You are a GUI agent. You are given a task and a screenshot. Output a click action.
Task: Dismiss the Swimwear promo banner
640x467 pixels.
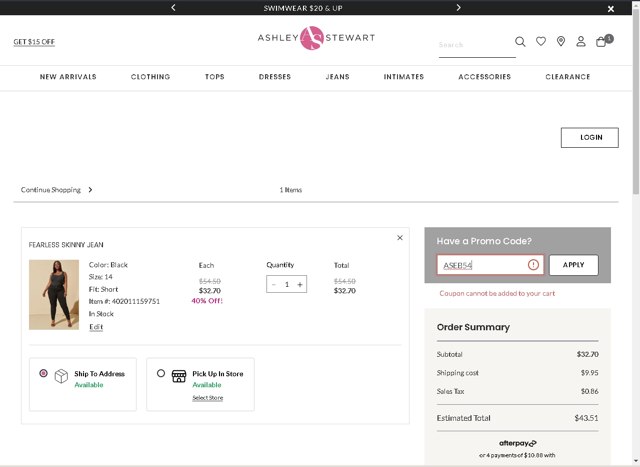click(611, 9)
